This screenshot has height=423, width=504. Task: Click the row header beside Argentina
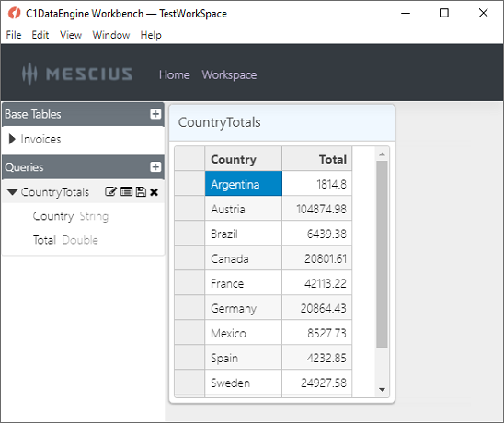(x=189, y=184)
